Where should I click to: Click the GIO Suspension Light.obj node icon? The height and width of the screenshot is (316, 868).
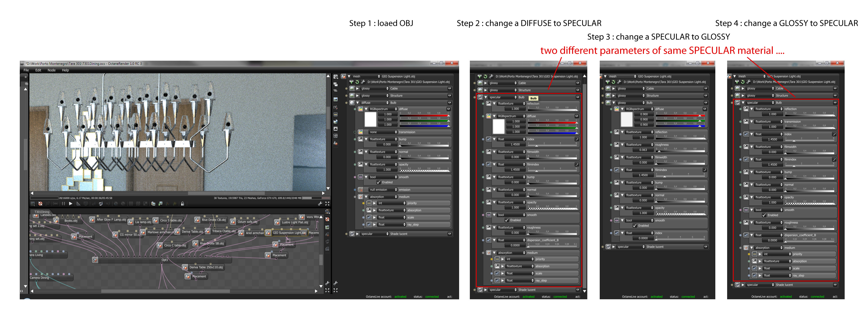pyautogui.click(x=268, y=233)
